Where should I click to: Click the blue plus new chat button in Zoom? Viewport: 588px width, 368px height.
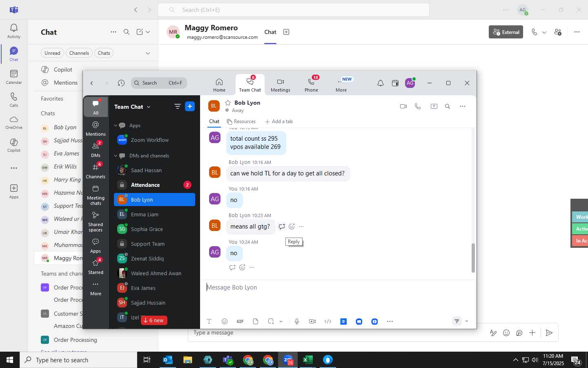(190, 106)
